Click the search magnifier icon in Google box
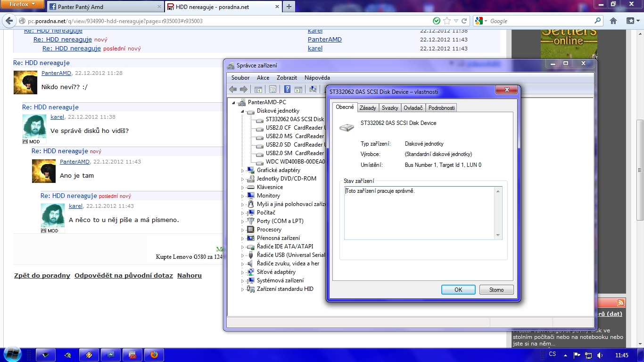 (x=598, y=21)
